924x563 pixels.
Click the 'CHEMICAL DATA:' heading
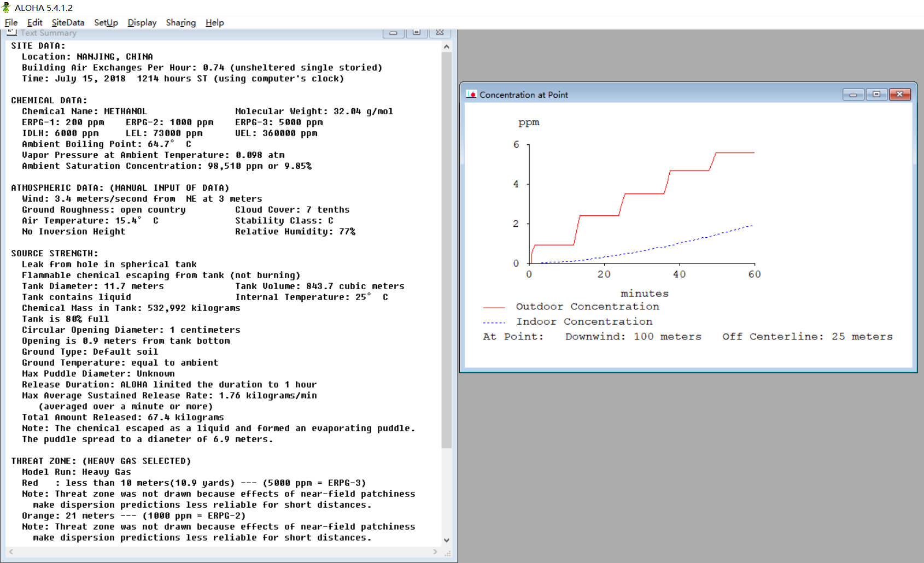pos(49,101)
